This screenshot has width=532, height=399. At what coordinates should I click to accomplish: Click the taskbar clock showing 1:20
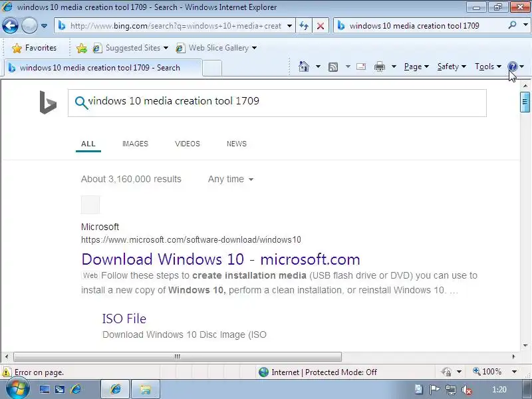499,390
